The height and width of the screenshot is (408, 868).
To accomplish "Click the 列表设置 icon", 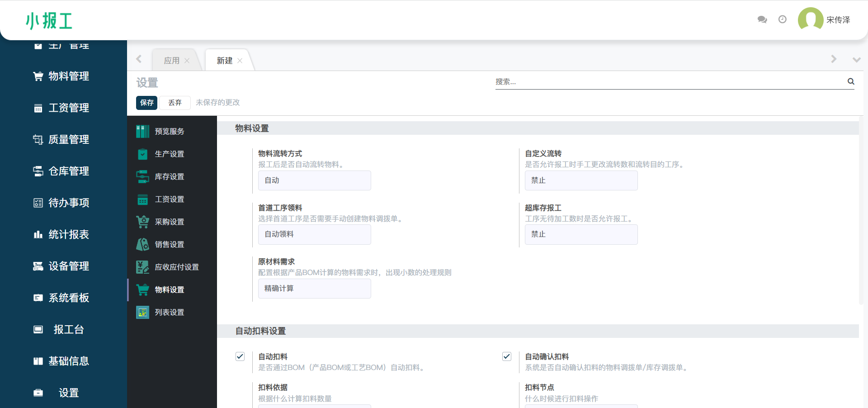I will tap(143, 312).
